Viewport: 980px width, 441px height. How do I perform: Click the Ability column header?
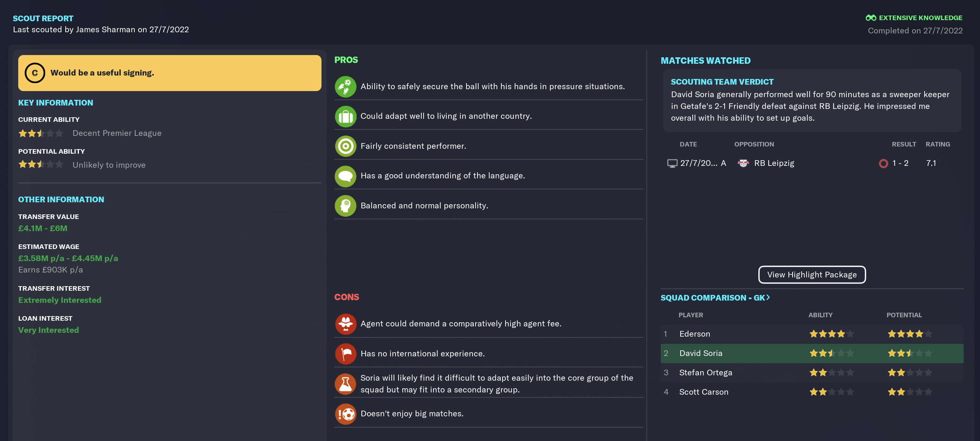point(820,315)
